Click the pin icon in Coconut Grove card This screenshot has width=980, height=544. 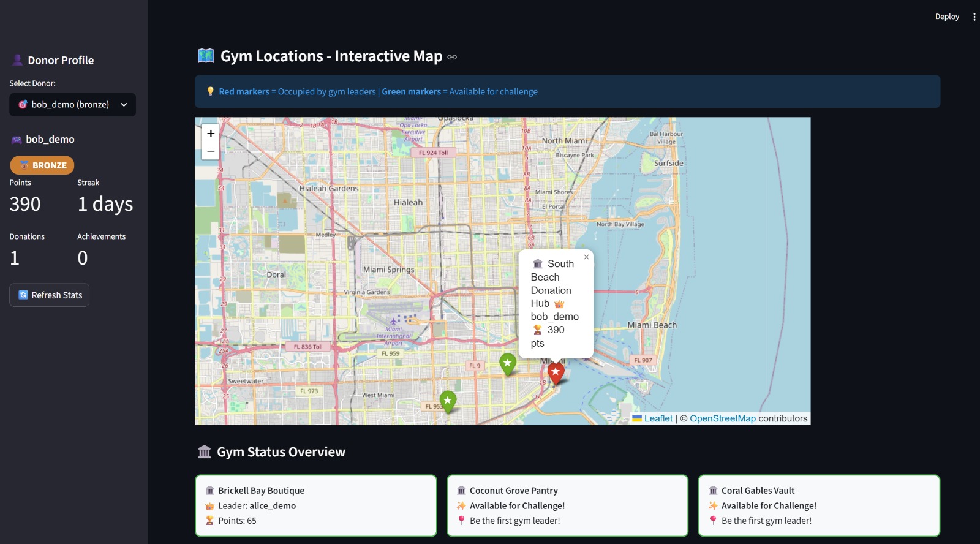pyautogui.click(x=461, y=521)
